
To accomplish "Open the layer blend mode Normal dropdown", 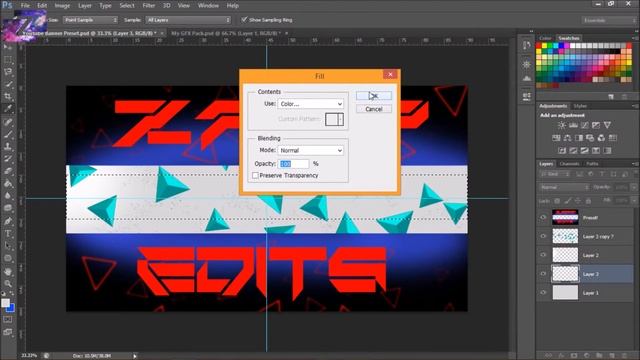I will coord(564,187).
